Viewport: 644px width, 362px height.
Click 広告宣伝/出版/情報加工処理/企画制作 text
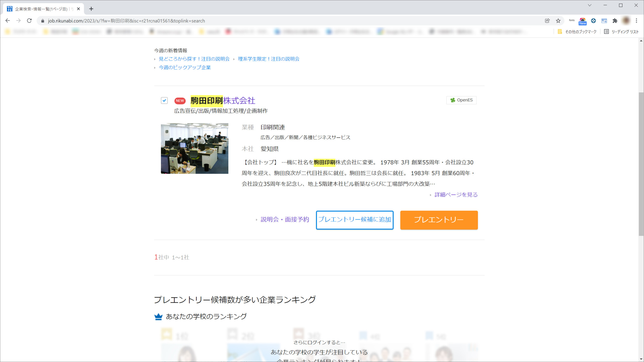pos(221,111)
